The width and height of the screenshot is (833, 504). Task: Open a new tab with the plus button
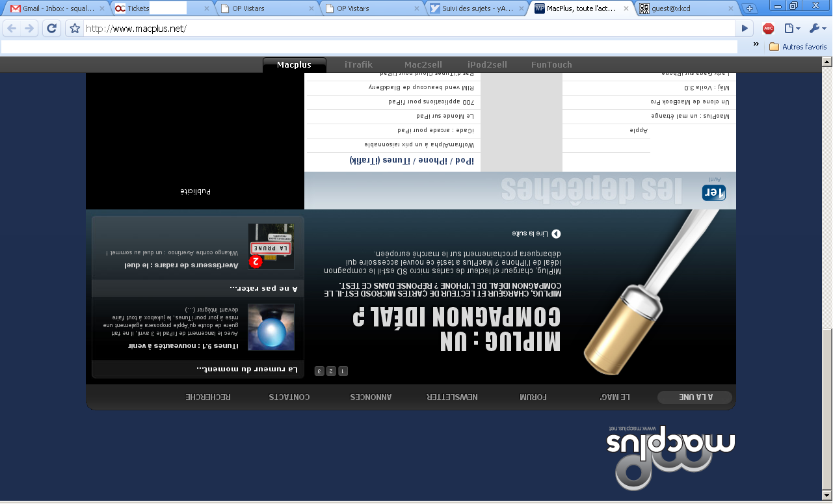coord(750,8)
